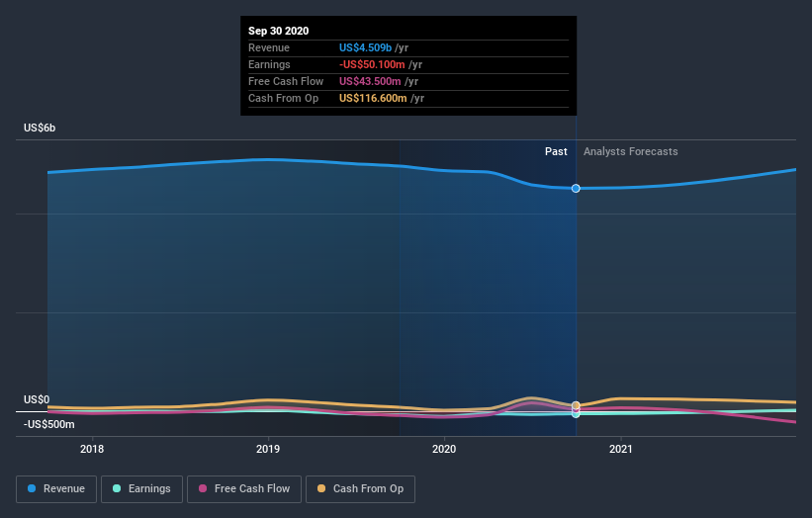Click the Analysts Forecasts label
Screen dimensions: 812x518
[x=630, y=151]
